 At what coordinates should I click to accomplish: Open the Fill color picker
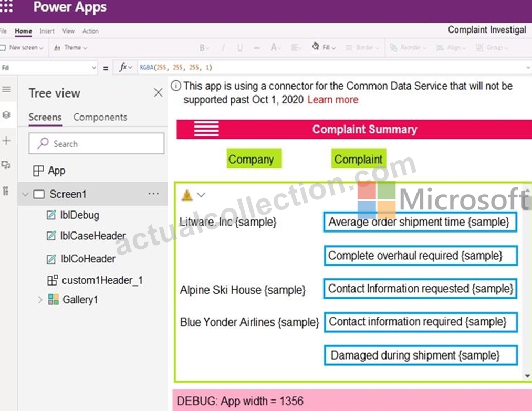pyautogui.click(x=324, y=47)
